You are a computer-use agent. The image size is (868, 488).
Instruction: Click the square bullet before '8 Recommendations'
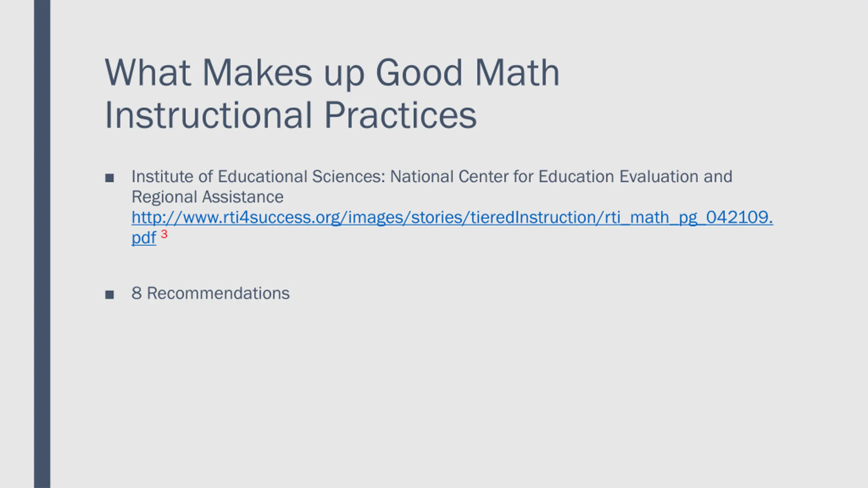point(110,294)
